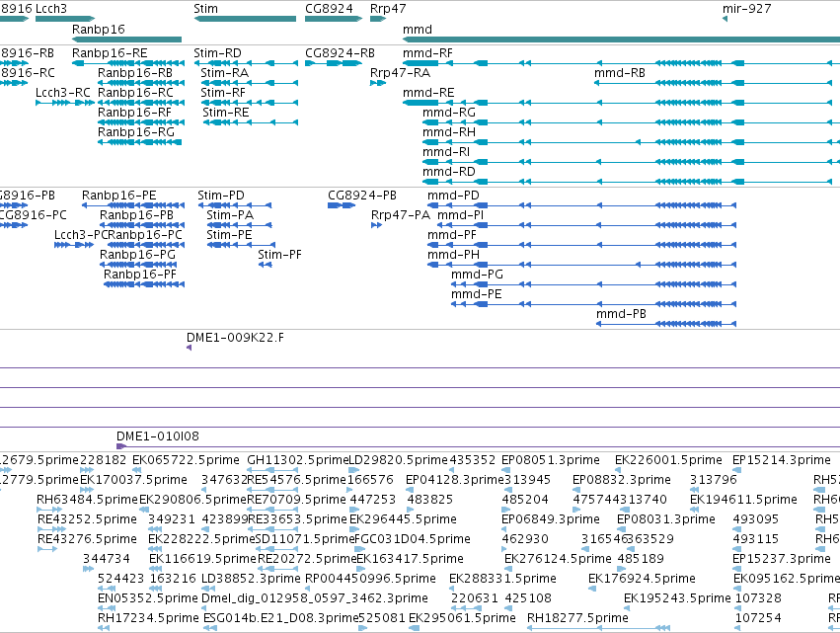840x633 pixels.
Task: Click the mmd gene label
Action: tap(418, 29)
